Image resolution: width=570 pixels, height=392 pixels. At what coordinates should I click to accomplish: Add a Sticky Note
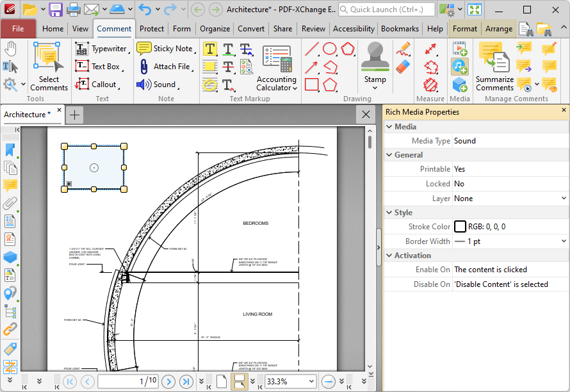pyautogui.click(x=165, y=49)
